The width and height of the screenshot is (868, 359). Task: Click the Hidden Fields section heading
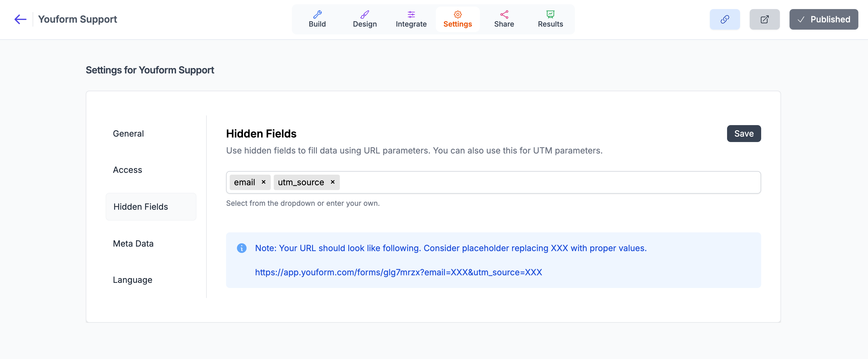261,134
